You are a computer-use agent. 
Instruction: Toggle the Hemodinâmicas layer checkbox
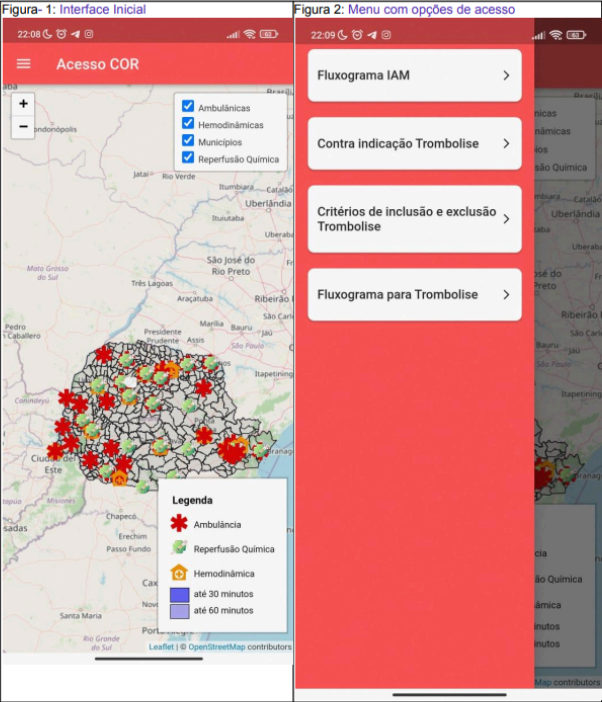187,124
